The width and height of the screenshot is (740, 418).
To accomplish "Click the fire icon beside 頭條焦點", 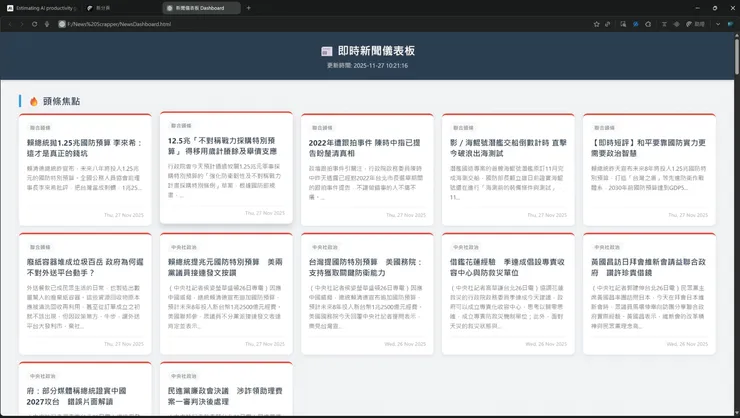I will [x=34, y=101].
